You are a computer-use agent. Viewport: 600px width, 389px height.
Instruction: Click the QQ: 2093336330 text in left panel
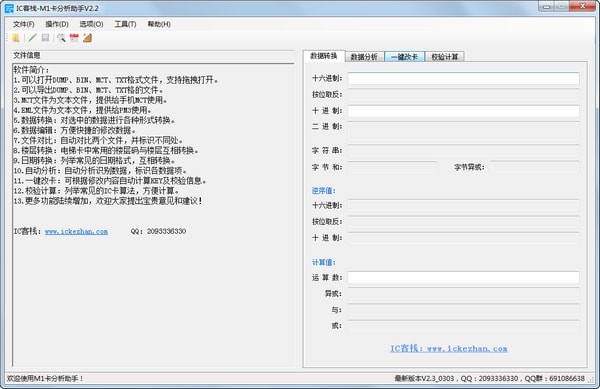tap(158, 231)
